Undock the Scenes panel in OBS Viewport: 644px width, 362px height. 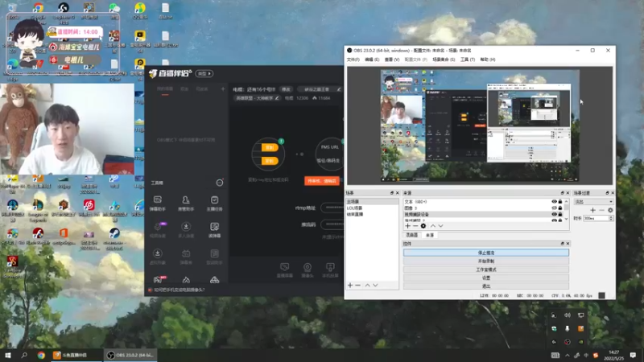(x=392, y=193)
